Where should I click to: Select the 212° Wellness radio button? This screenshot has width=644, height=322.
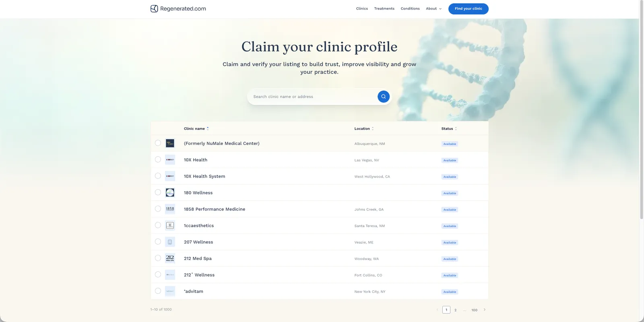click(x=158, y=275)
